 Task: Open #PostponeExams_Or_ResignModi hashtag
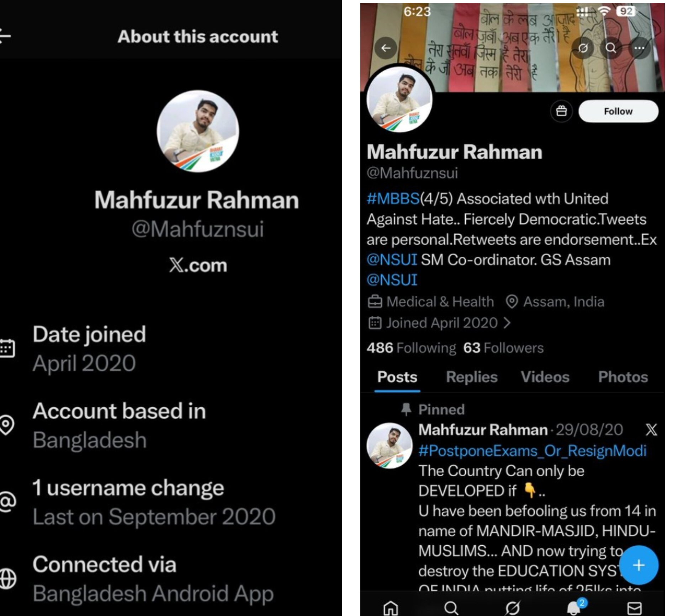point(532,451)
